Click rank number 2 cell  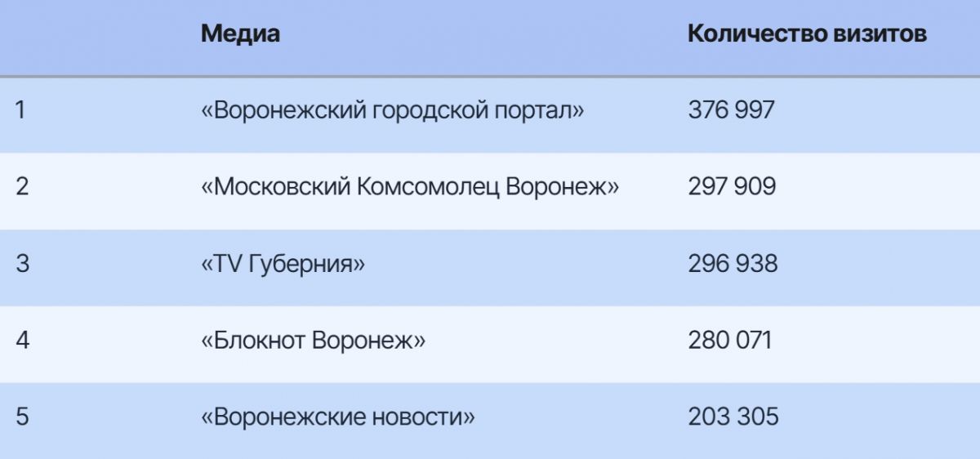22,187
